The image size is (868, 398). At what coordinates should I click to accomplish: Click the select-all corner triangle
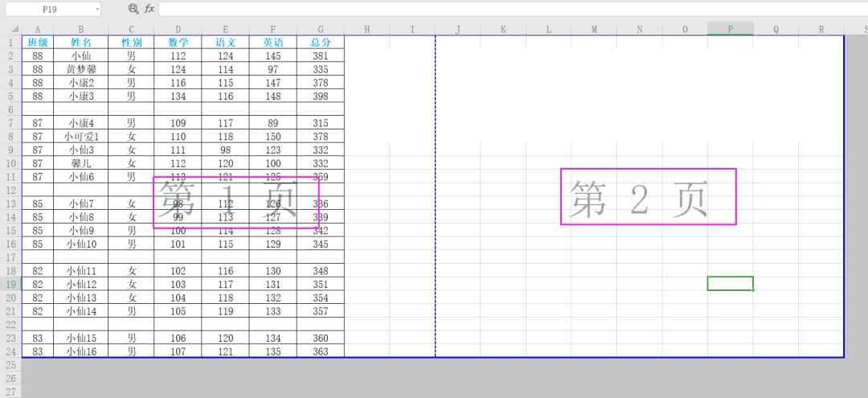pyautogui.click(x=14, y=29)
